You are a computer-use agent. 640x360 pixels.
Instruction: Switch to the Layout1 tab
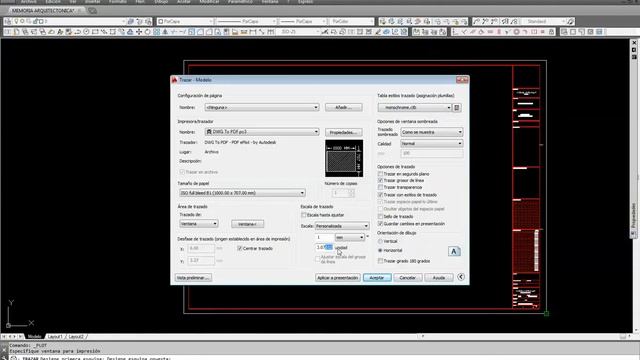(55, 337)
